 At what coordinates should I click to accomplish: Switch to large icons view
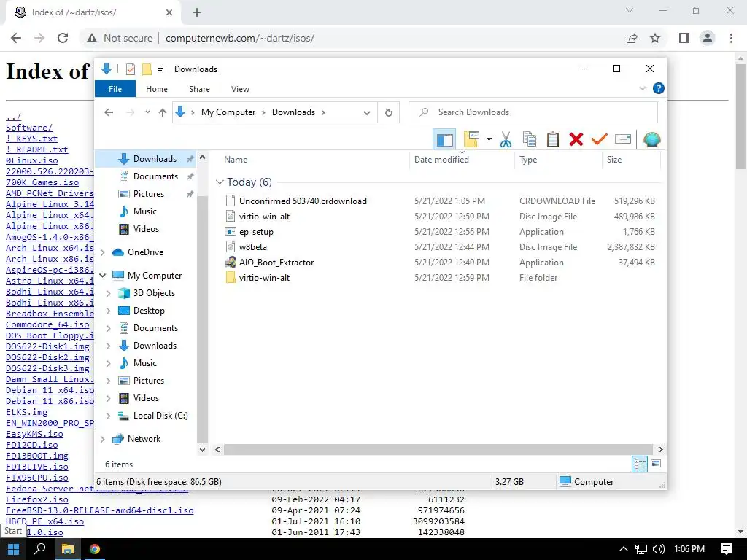656,464
